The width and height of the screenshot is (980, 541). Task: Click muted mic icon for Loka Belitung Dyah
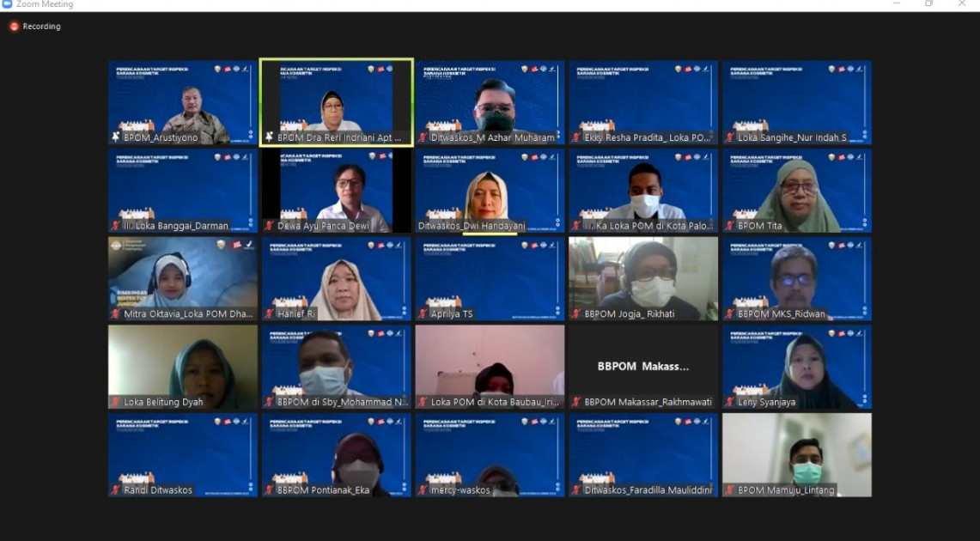coord(116,402)
